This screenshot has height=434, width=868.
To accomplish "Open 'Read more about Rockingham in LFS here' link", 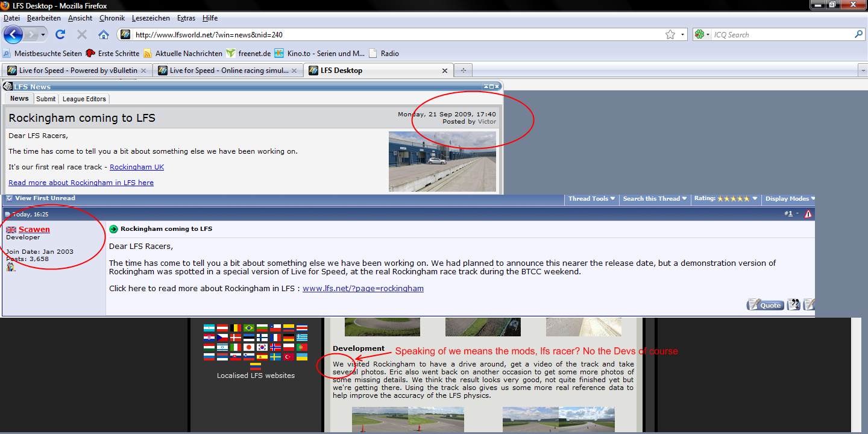I will pyautogui.click(x=81, y=183).
